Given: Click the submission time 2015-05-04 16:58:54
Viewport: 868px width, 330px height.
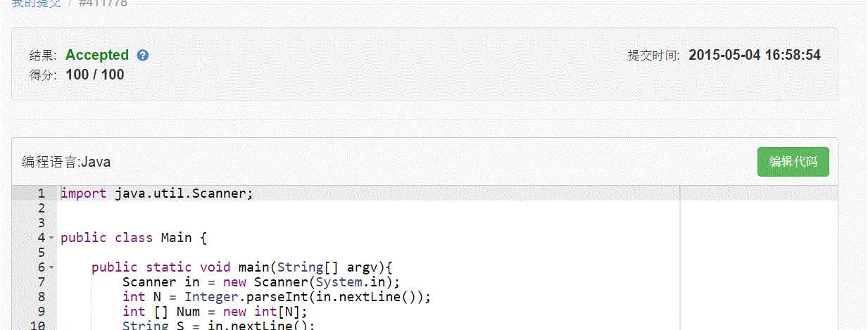Looking at the screenshot, I should point(755,55).
